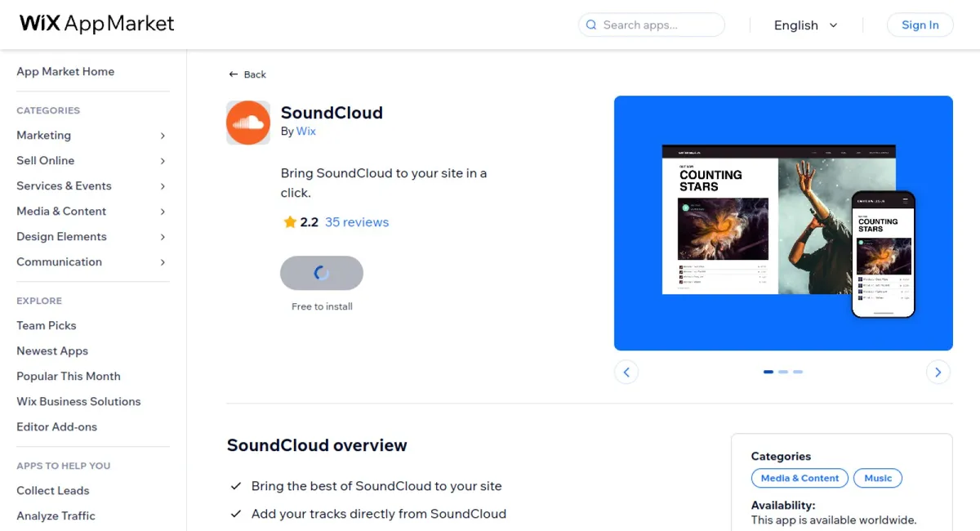Expand the Communication category
980x531 pixels.
[91, 262]
